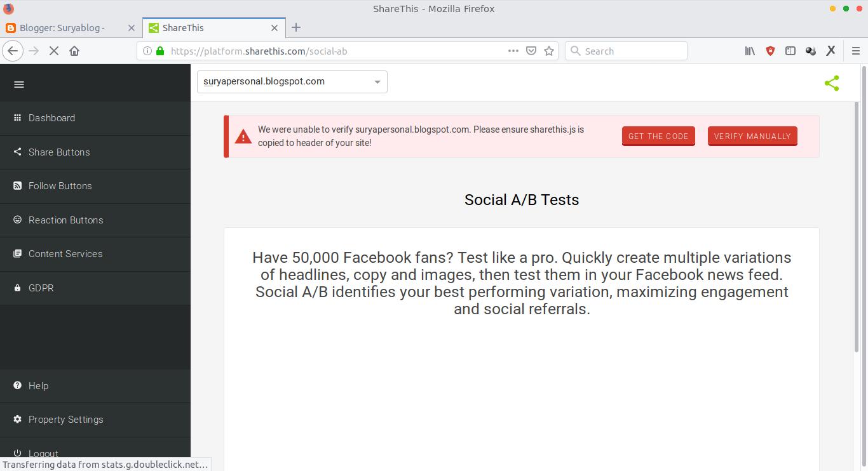
Task: Close the Blogger: Suryablog tab
Action: (132, 28)
